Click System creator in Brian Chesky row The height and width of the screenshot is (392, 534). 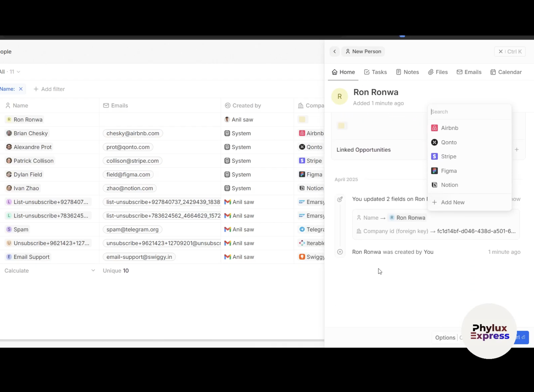click(x=238, y=133)
